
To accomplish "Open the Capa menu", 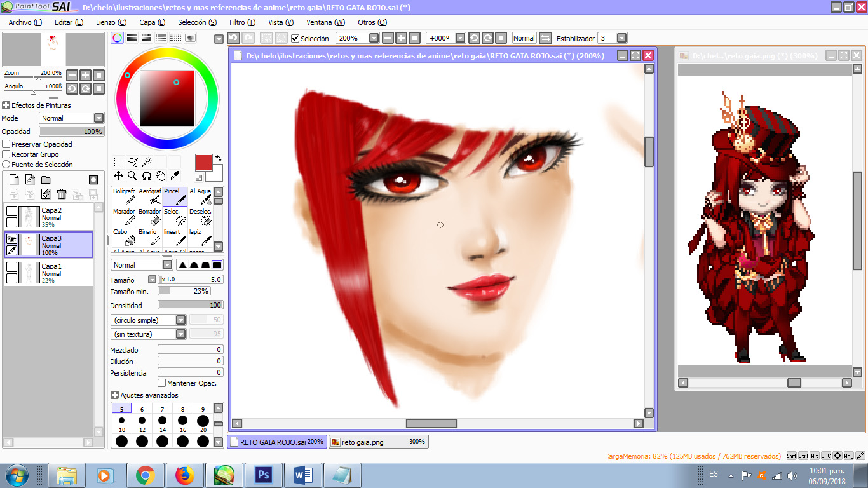I will tap(152, 22).
